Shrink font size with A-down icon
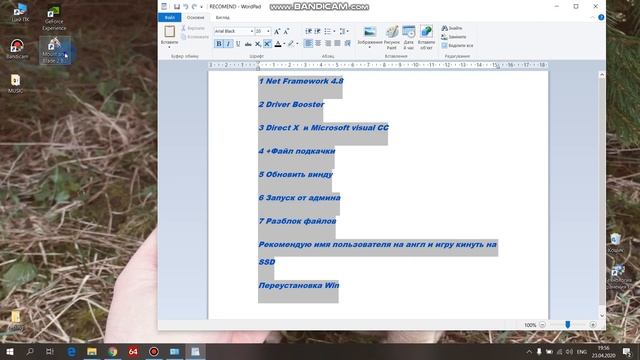Image resolution: width=640 pixels, height=360 pixels. coord(286,31)
